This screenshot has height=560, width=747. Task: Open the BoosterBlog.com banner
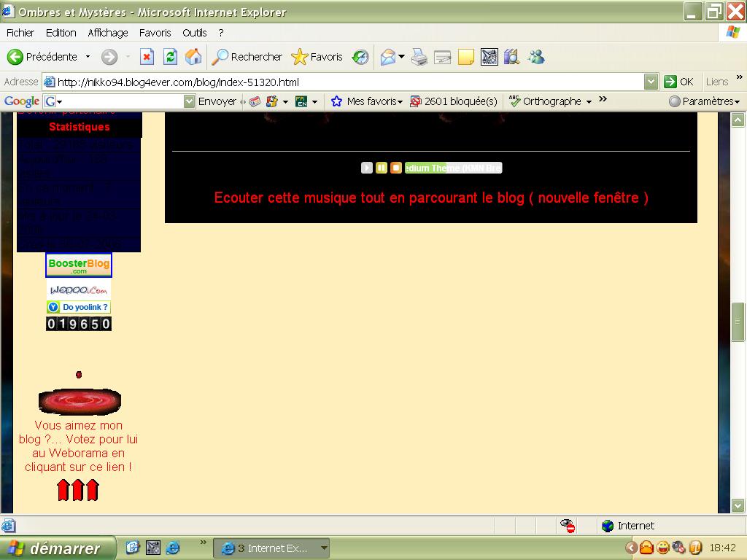coord(79,265)
